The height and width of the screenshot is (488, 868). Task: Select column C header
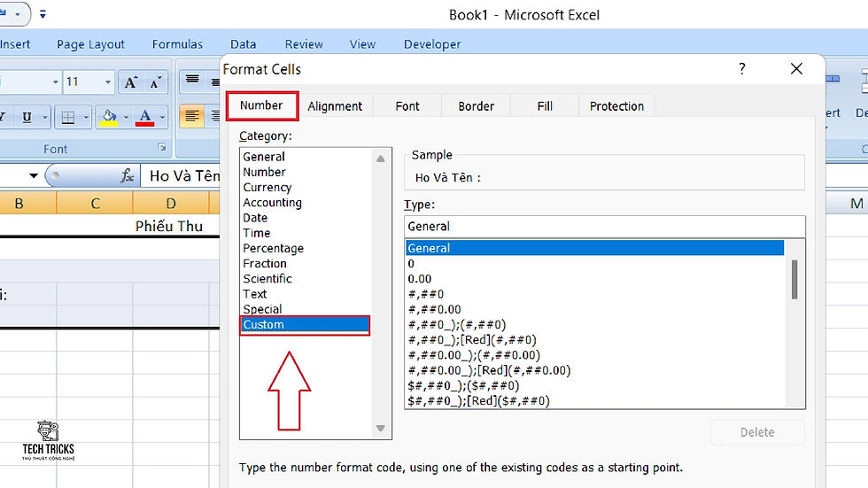(x=96, y=204)
